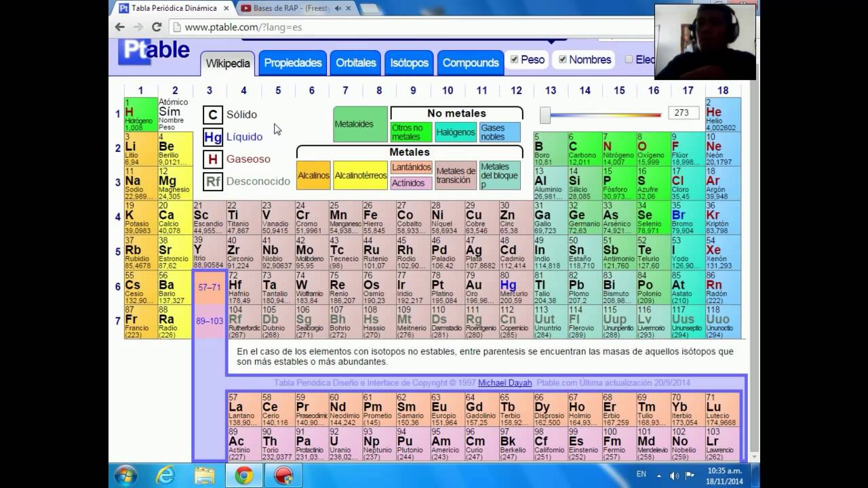Click Metales de transición legend box
Screen dimensions: 868x488
point(456,176)
